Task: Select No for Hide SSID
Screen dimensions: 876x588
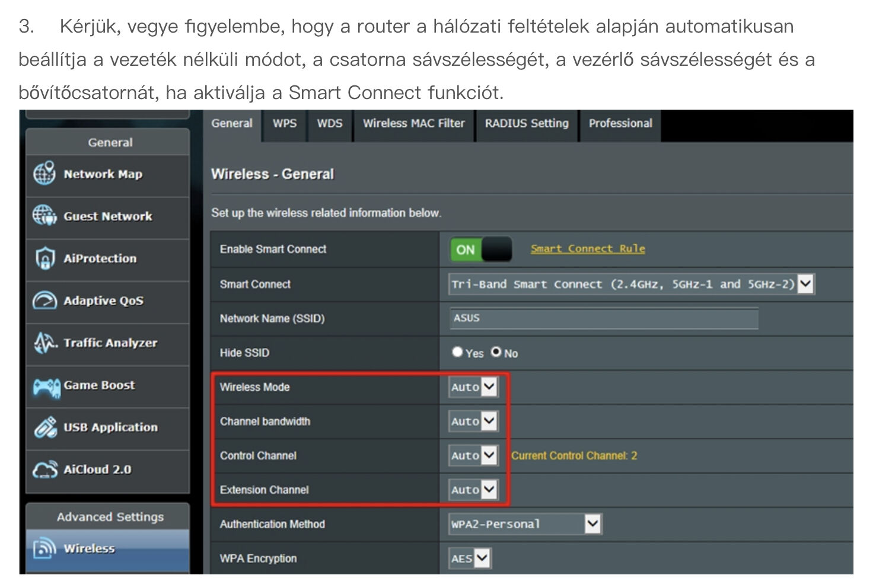Action: coord(496,352)
